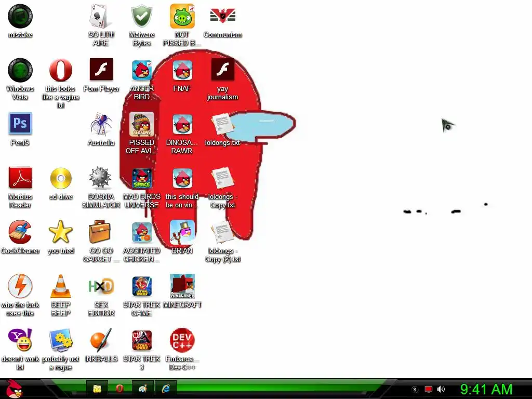This screenshot has width=532, height=399.
Task: Click the MINECRAFT desktop icon
Action: point(182,286)
